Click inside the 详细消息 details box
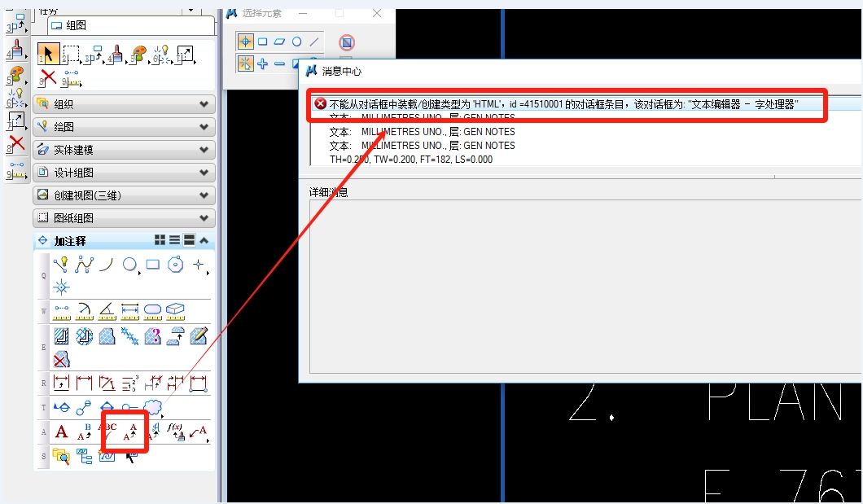Screen dimensions: 863x504 pos(585,286)
